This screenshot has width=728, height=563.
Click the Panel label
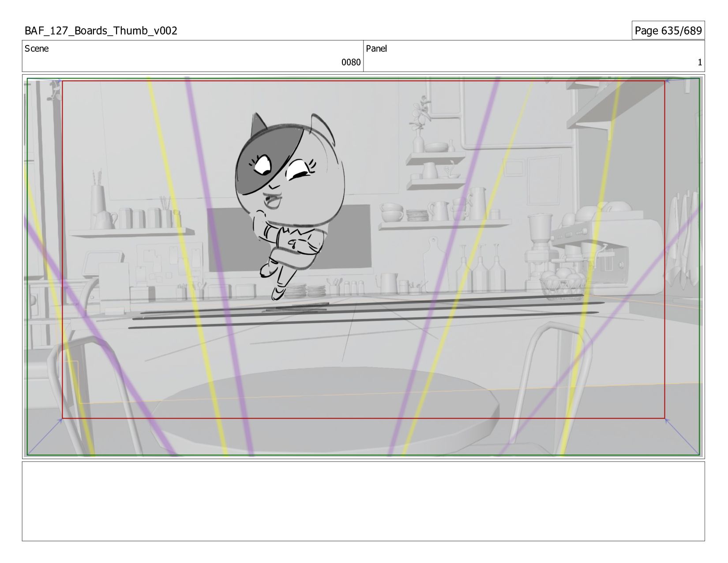pyautogui.click(x=376, y=49)
